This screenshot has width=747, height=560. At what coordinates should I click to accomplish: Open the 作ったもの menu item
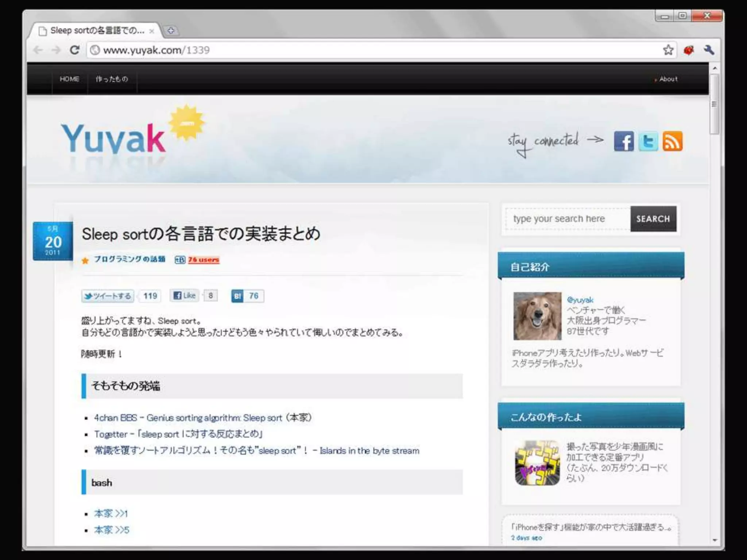pos(112,79)
